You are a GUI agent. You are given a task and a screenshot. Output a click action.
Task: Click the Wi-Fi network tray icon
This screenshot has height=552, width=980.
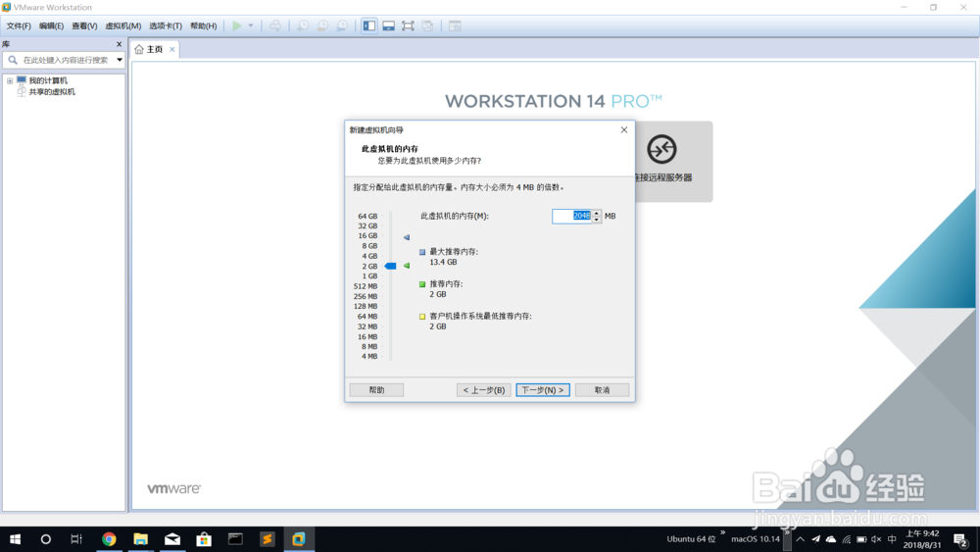[847, 539]
